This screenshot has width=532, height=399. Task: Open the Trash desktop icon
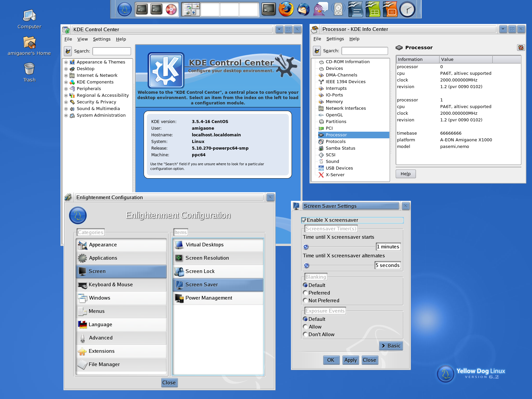pos(29,72)
